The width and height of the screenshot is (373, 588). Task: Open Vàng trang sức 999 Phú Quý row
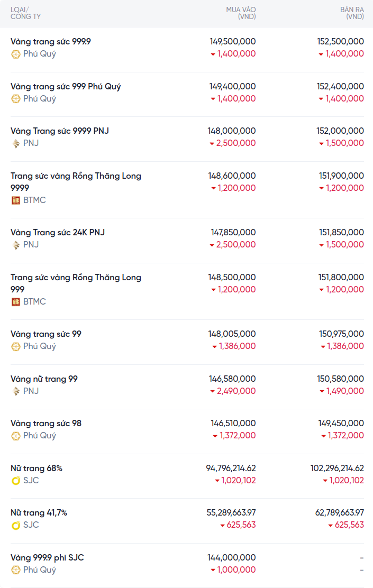66,86
